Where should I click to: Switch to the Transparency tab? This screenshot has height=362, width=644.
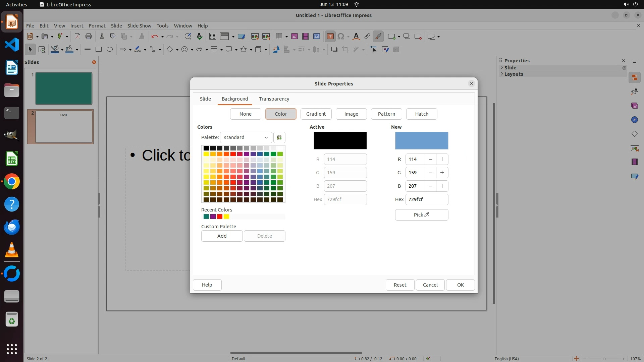274,99
